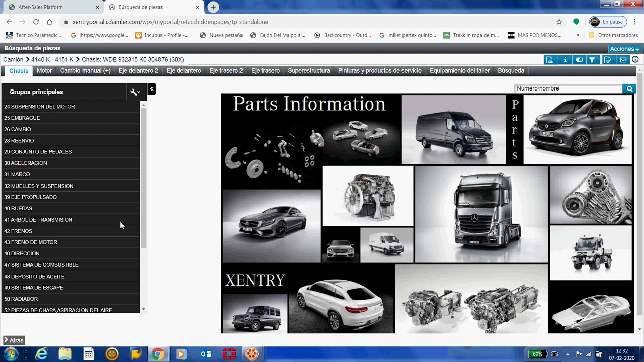
Task: Open the filter funnel icon
Action: 592,60
